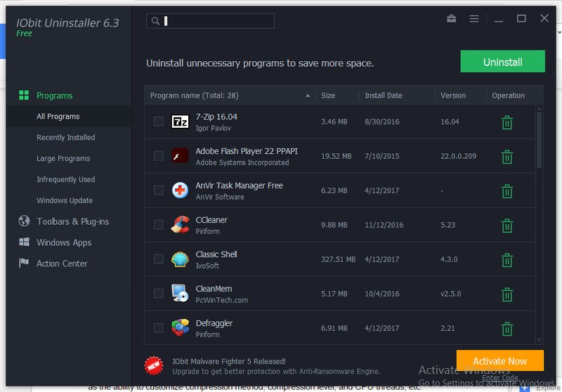Click the PcWinTech.com publisher text
Screen dimensions: 562x392
pyautogui.click(x=221, y=300)
